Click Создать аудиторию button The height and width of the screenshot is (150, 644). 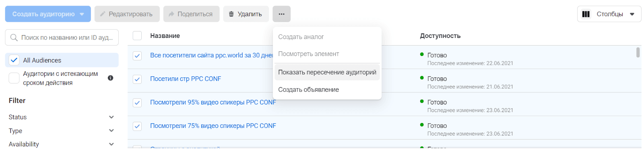(x=48, y=14)
